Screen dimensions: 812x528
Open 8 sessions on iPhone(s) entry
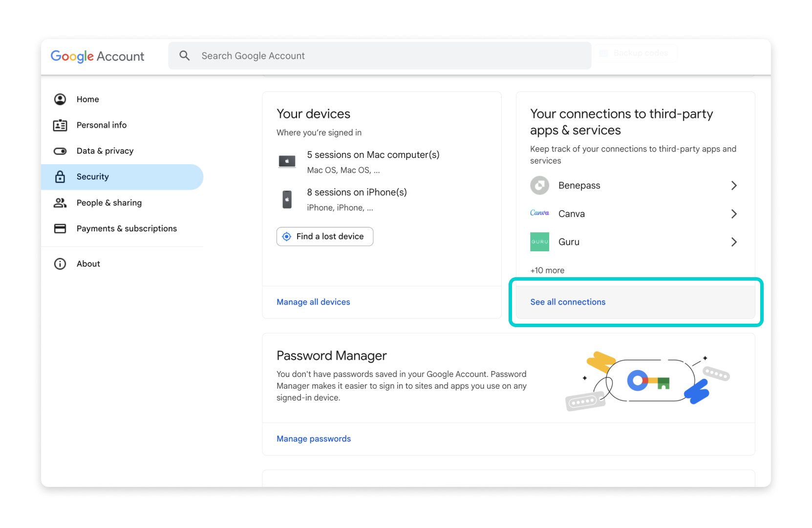pos(357,193)
